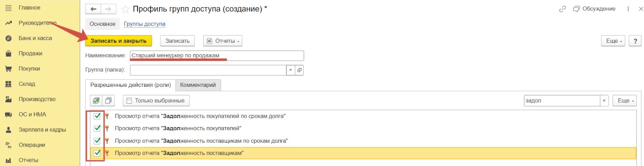The height and width of the screenshot is (166, 644).
Task: Check all roles icon button
Action: pyautogui.click(x=96, y=101)
